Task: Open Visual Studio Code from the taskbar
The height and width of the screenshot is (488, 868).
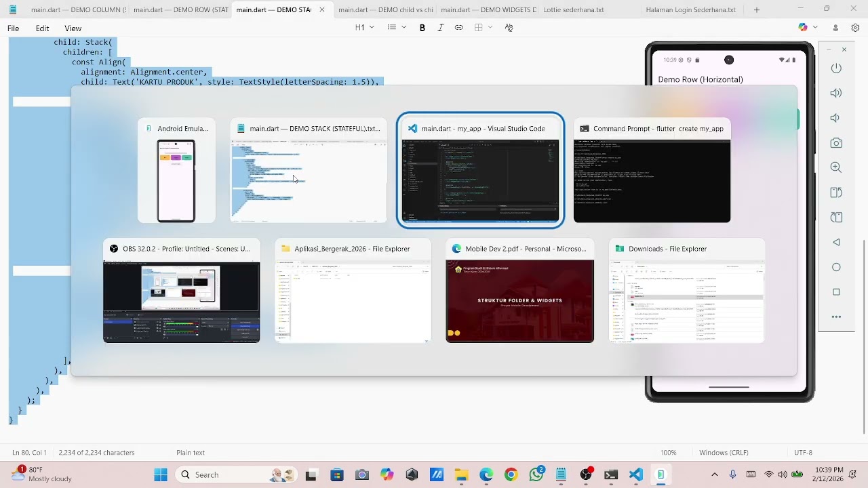Action: tap(635, 475)
